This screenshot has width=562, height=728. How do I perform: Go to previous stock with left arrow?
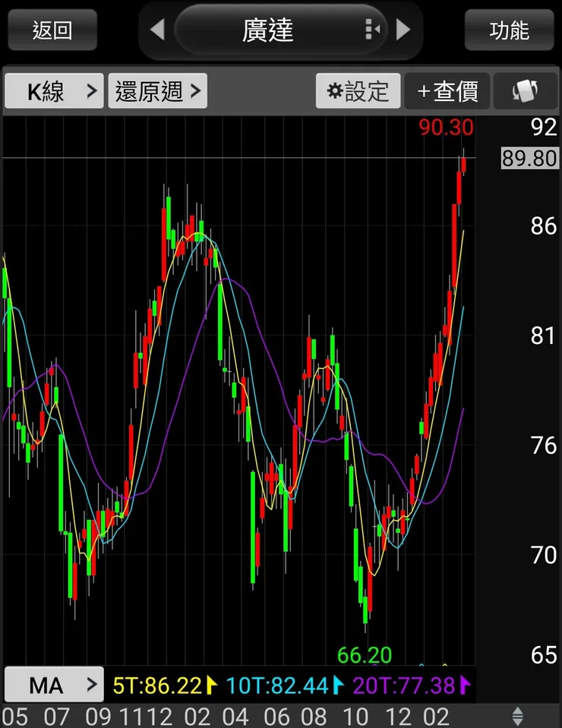point(157,30)
